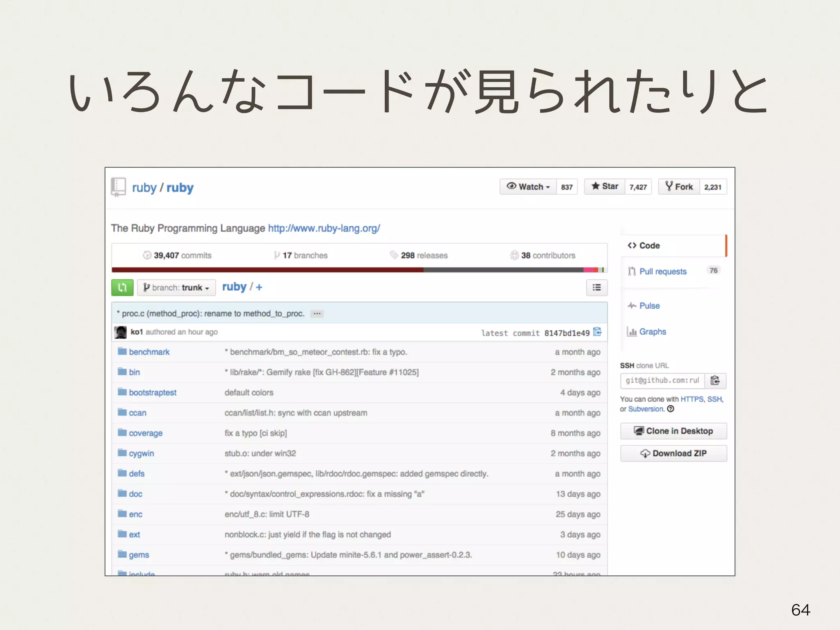Screen dimensions: 840x630
Task: Click Clone in Desktop button
Action: 673,431
